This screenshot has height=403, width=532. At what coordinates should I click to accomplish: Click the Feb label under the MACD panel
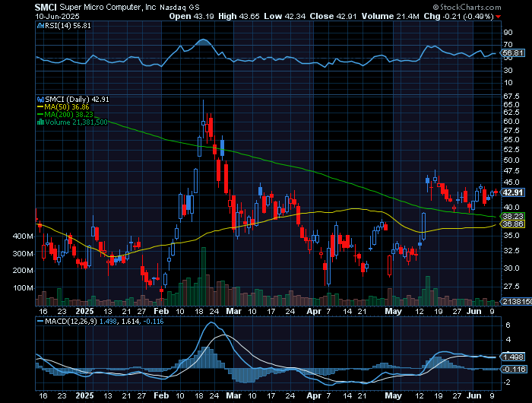[x=161, y=395]
